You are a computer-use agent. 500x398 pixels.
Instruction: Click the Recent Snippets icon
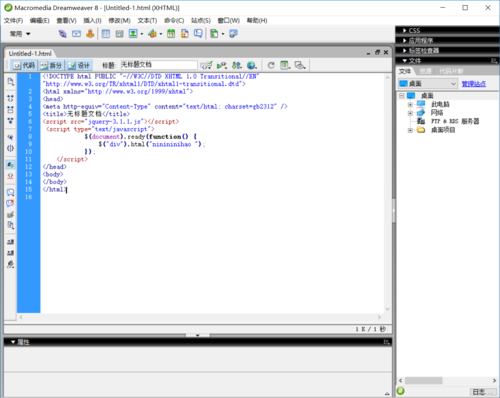(x=11, y=225)
